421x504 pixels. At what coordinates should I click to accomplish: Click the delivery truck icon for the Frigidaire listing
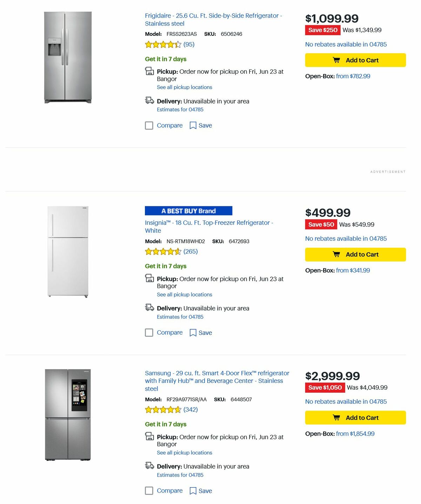[x=149, y=100]
